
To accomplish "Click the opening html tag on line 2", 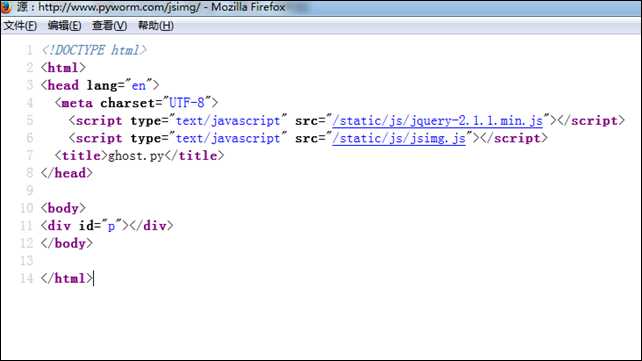I will 63,68.
